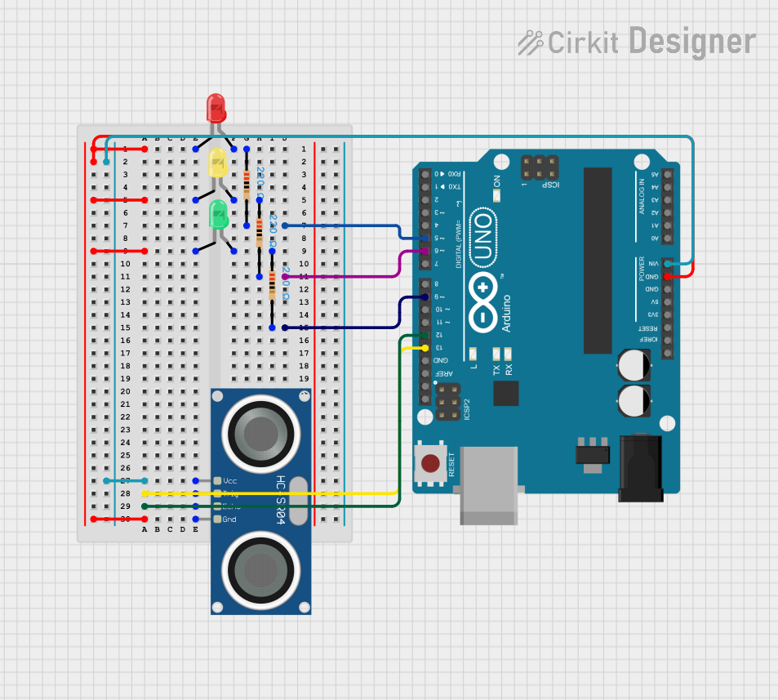
Task: Click the short teal jumper at row 27
Action: [x=126, y=480]
